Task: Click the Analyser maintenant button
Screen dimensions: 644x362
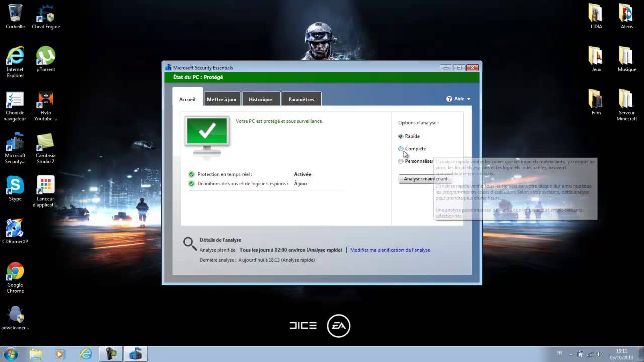Action: coord(425,179)
